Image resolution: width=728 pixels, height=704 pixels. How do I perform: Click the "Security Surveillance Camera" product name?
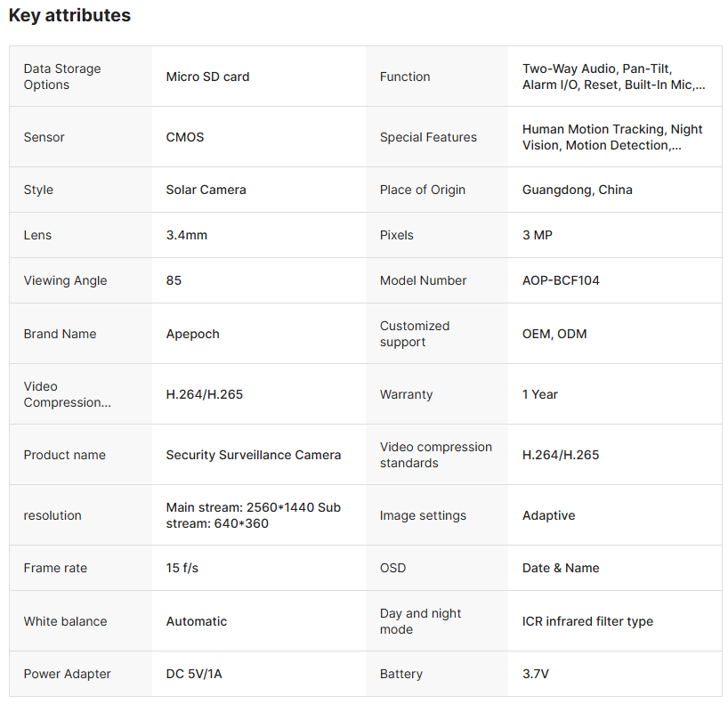click(254, 455)
